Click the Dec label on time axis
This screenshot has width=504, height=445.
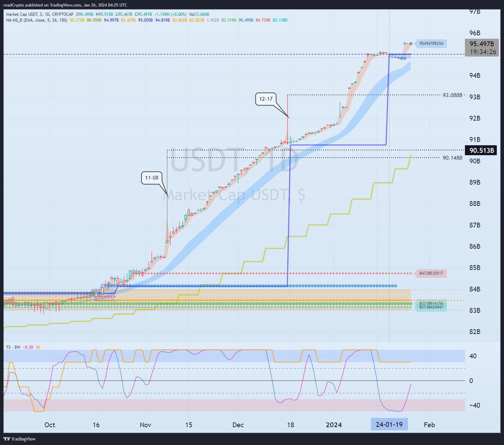238,425
